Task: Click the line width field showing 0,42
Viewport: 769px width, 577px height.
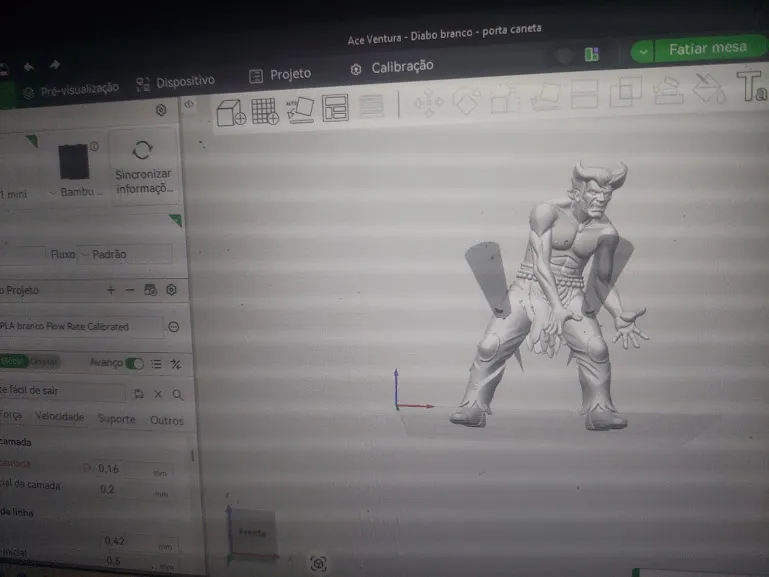Action: [137, 542]
